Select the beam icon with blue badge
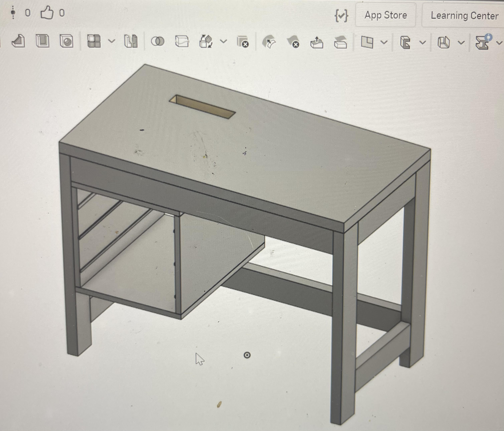Viewport: 504px width, 431px height. click(484, 42)
